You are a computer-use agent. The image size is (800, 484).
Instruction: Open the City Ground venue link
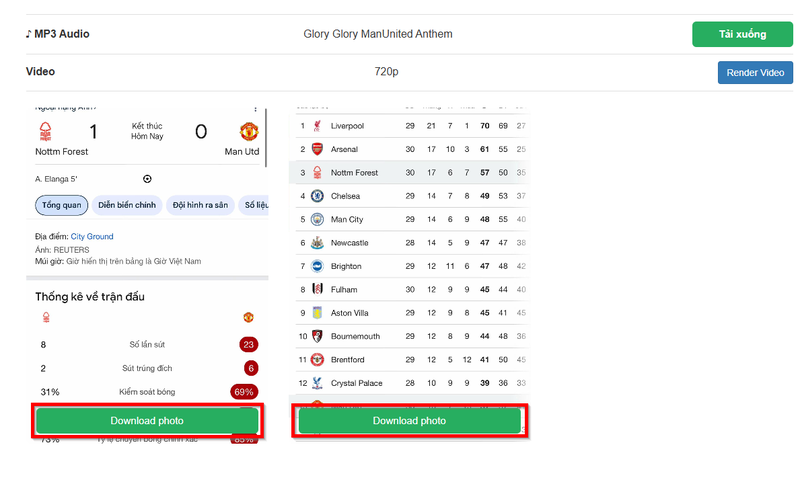click(92, 237)
